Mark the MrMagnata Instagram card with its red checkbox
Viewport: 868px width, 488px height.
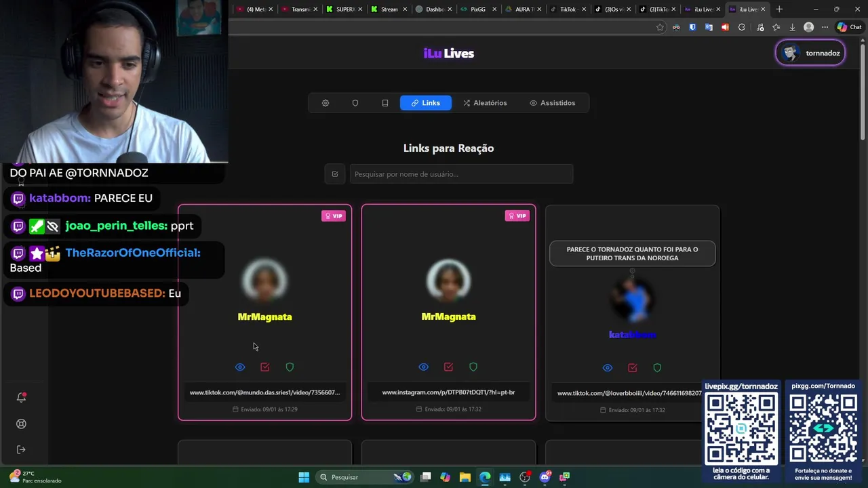(x=448, y=367)
